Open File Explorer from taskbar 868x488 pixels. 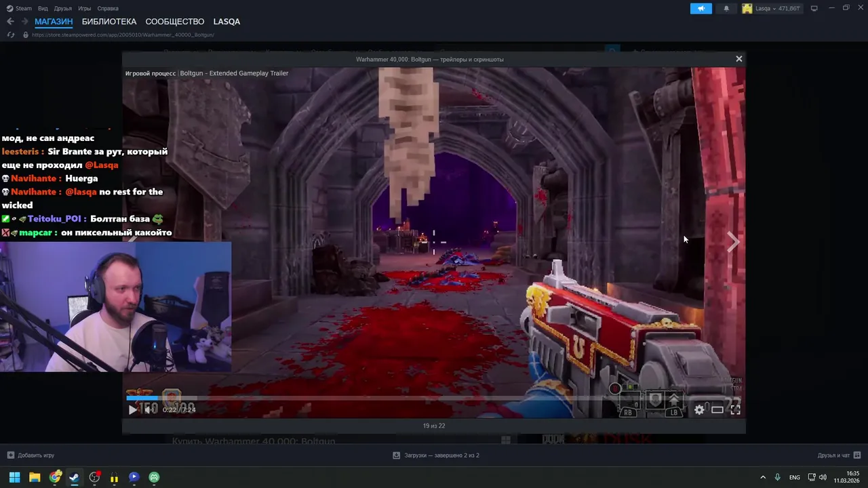[x=35, y=477]
